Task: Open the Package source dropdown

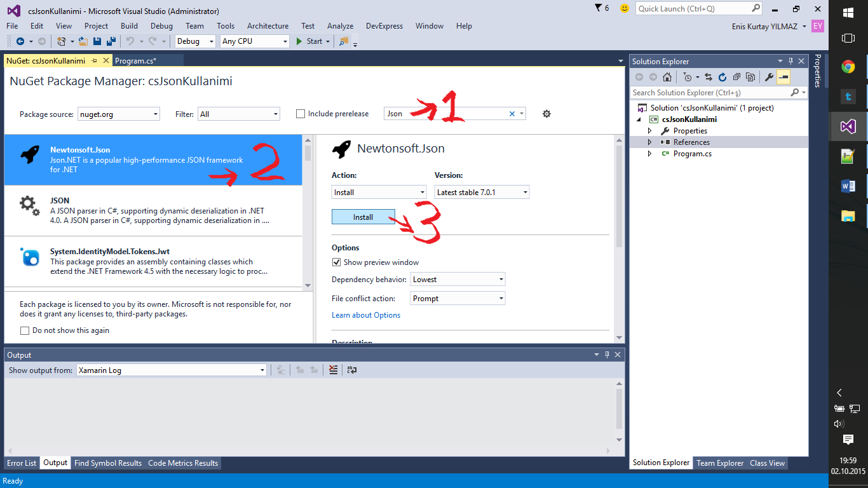Action: (x=119, y=114)
